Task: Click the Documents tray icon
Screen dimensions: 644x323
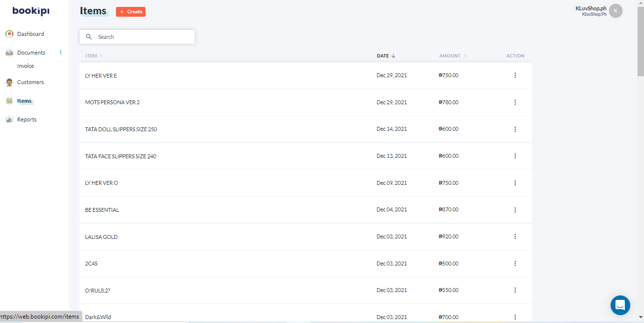Action: click(x=9, y=53)
